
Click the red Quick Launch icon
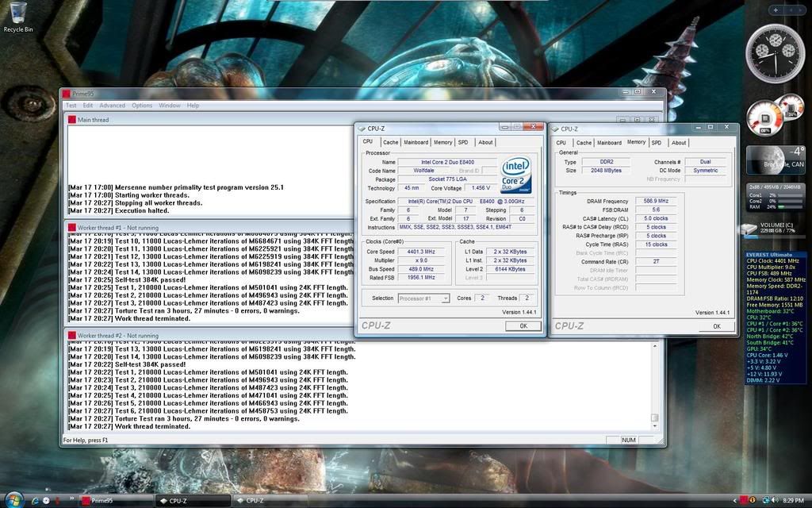(57, 501)
